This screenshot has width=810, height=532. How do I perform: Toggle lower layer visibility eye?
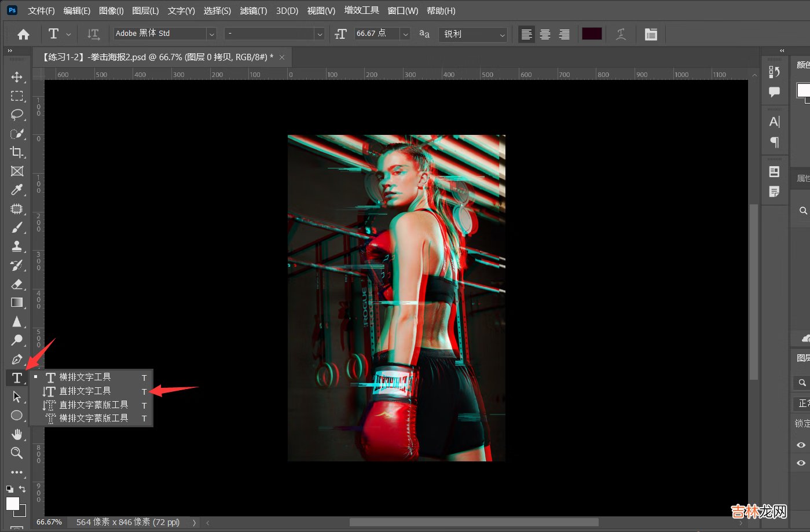[801, 463]
